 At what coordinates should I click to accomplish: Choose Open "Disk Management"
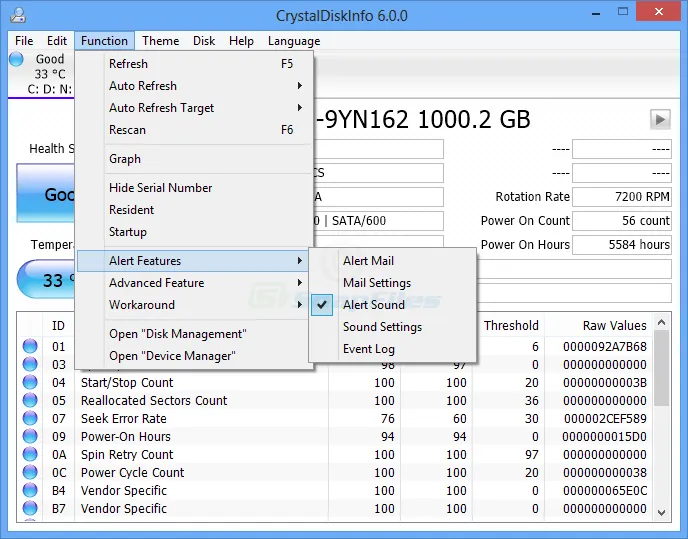[x=194, y=334]
